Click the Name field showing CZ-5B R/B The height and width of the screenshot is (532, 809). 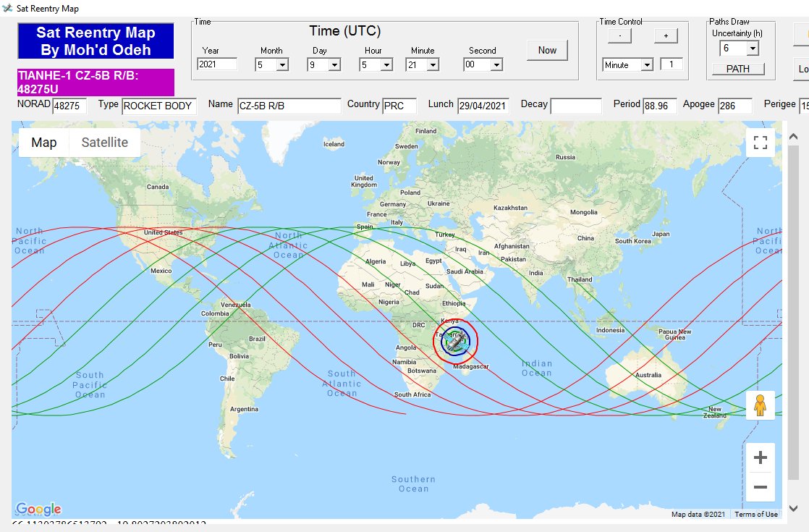click(289, 106)
